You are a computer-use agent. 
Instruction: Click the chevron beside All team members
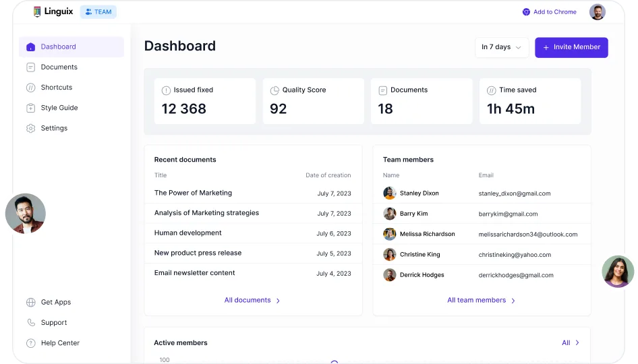(513, 301)
